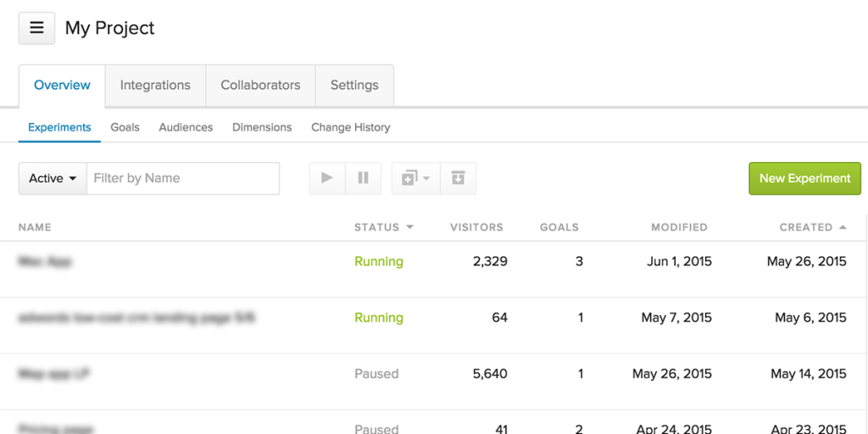The height and width of the screenshot is (434, 868).
Task: Click the pause icon in the toolbar
Action: pos(363,178)
